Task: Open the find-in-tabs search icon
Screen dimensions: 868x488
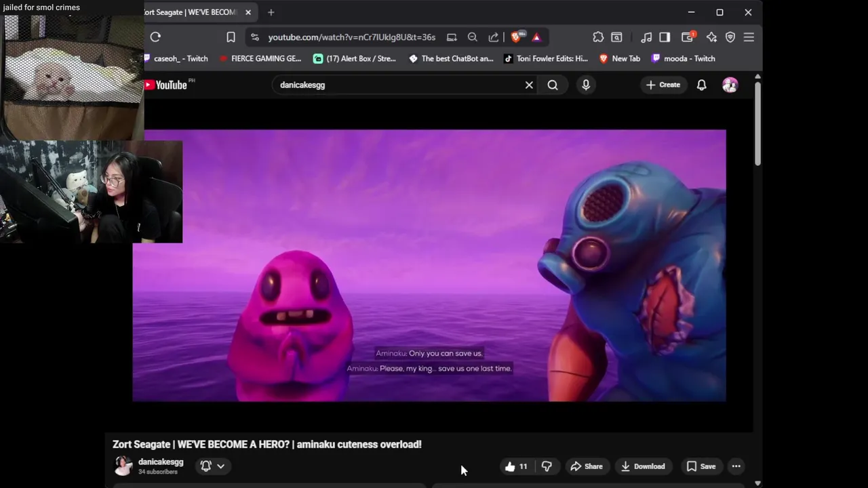Action: point(617,37)
